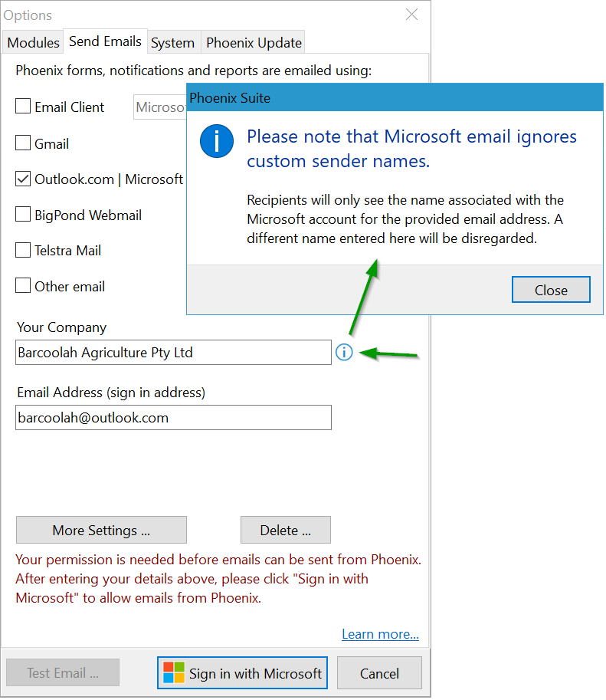Tick the Email Client checkbox
Screen dimensions: 606x700
click(x=23, y=107)
